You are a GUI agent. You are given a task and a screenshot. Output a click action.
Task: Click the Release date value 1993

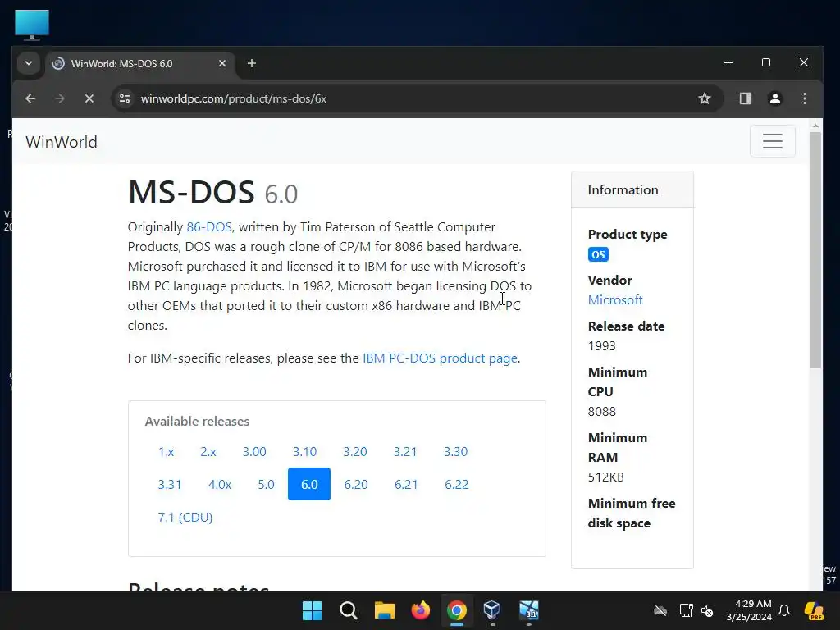pos(601,346)
